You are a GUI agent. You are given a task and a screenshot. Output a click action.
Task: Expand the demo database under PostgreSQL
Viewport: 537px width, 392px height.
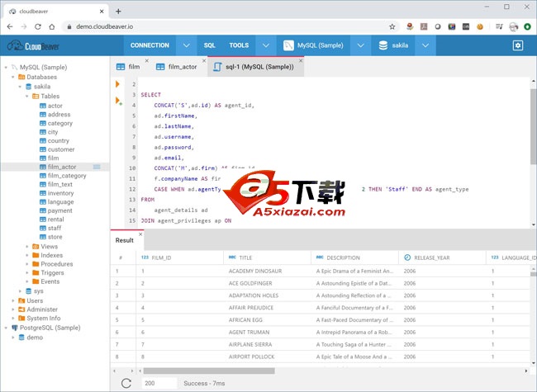click(13, 338)
